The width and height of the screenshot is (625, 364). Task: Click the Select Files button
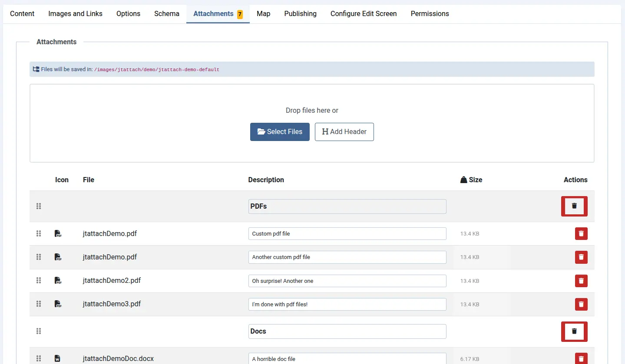point(280,131)
